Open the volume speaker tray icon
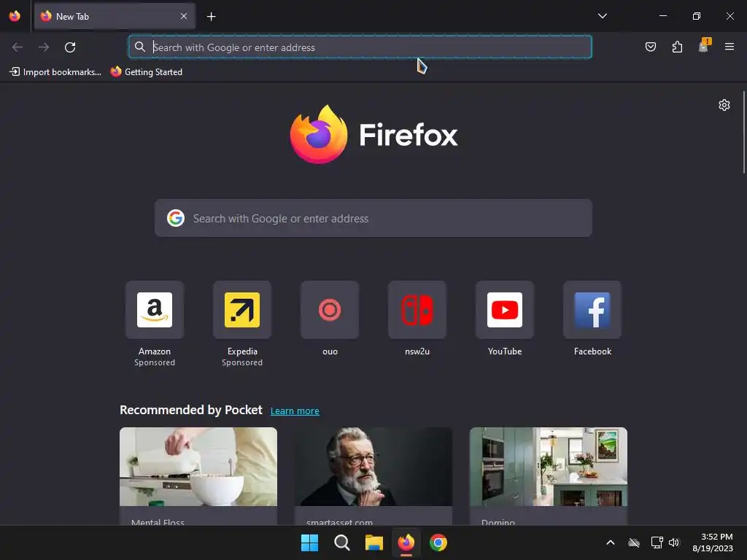This screenshot has height=560, width=747. tap(674, 542)
